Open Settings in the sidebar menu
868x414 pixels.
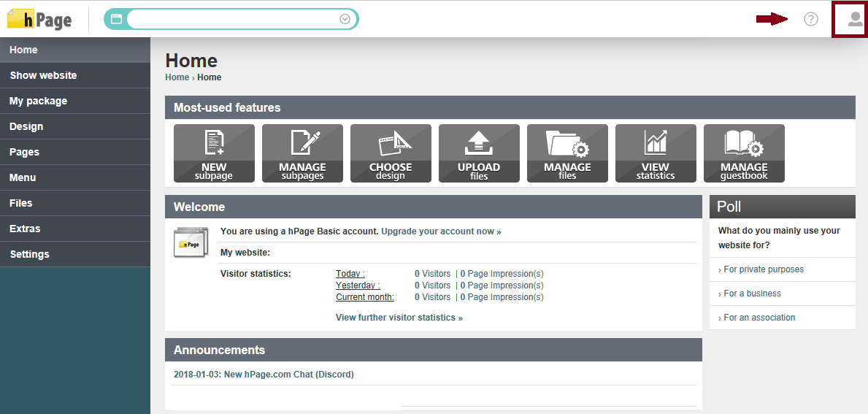coord(75,254)
